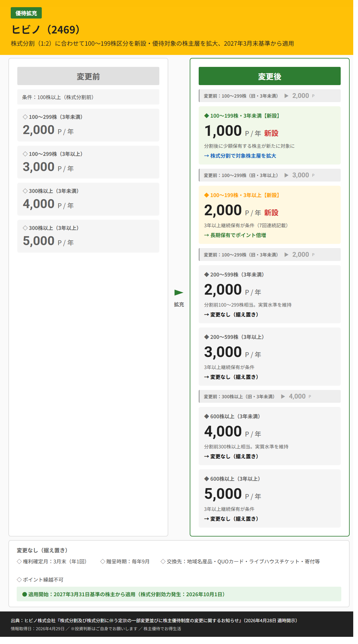The width and height of the screenshot is (358, 644).
Task: Select the 5,000 P / 年 value in 600株以上 card
Action: coord(233,494)
